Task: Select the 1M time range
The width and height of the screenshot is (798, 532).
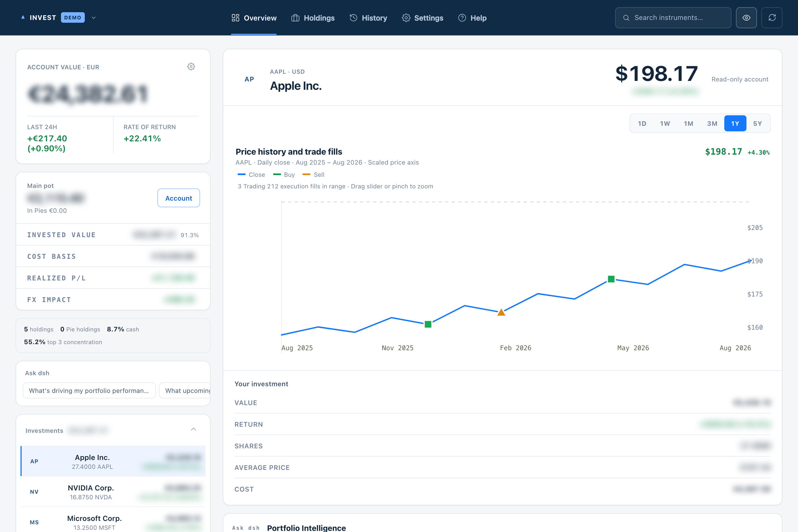Action: (688, 124)
